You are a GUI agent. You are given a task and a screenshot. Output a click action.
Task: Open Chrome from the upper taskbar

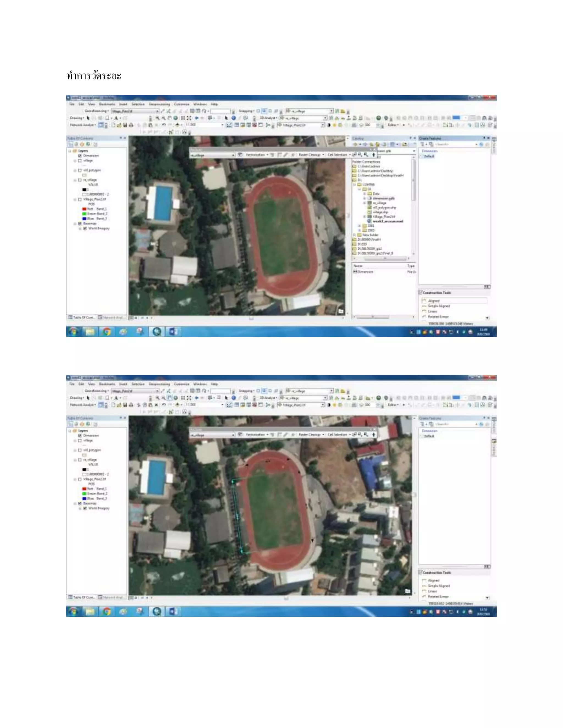(107, 332)
